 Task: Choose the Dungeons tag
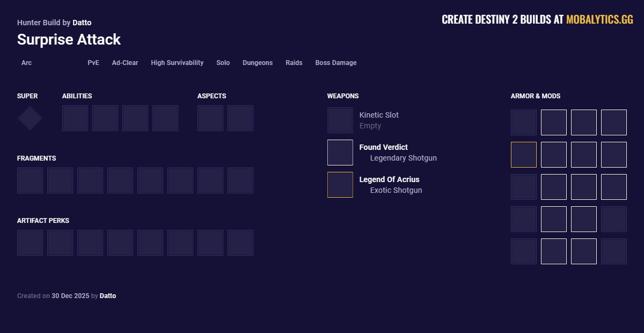click(x=258, y=63)
